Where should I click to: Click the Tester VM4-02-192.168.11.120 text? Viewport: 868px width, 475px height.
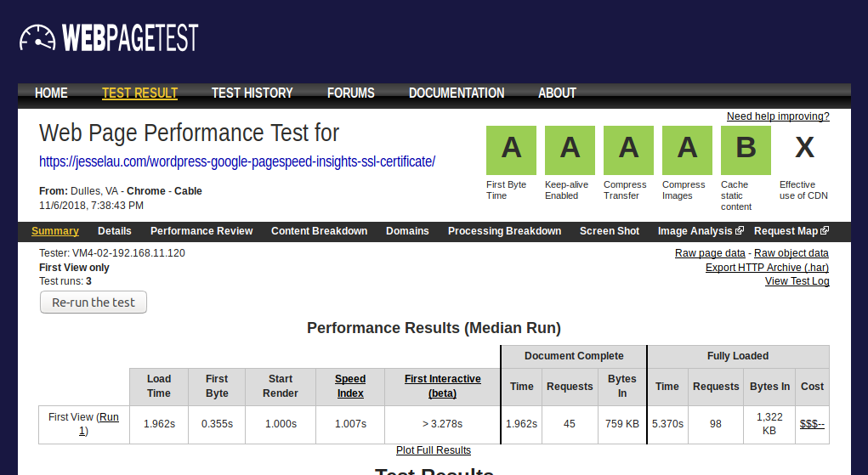(112, 253)
